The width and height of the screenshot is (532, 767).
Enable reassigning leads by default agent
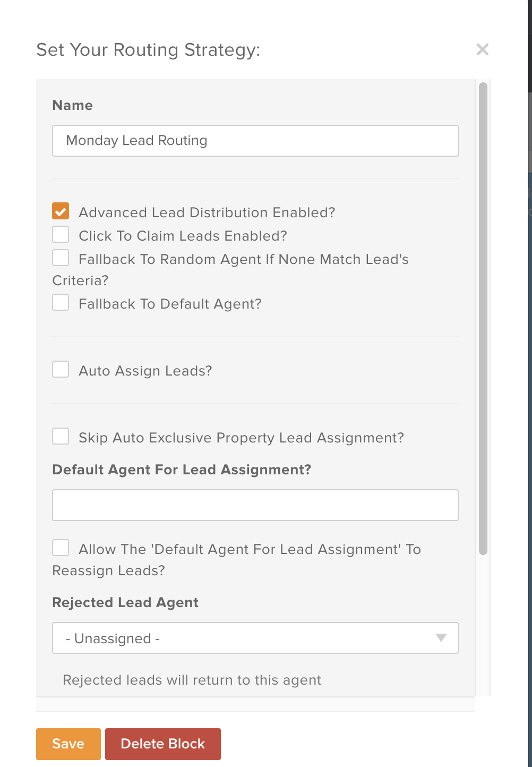60,547
